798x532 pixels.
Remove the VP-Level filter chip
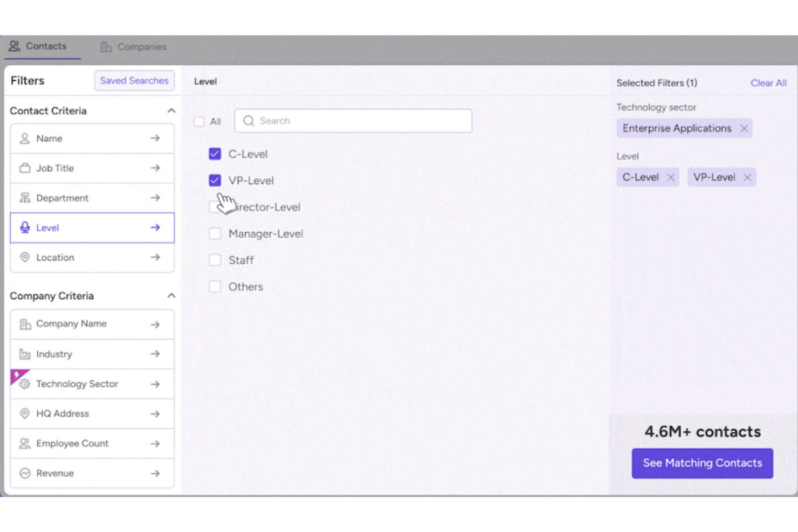click(747, 177)
